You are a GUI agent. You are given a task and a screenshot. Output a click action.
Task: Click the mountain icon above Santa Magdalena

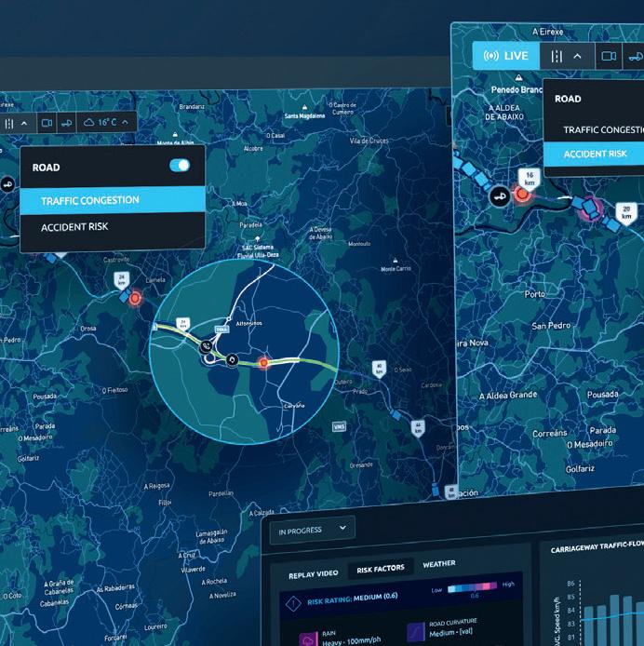pyautogui.click(x=304, y=108)
